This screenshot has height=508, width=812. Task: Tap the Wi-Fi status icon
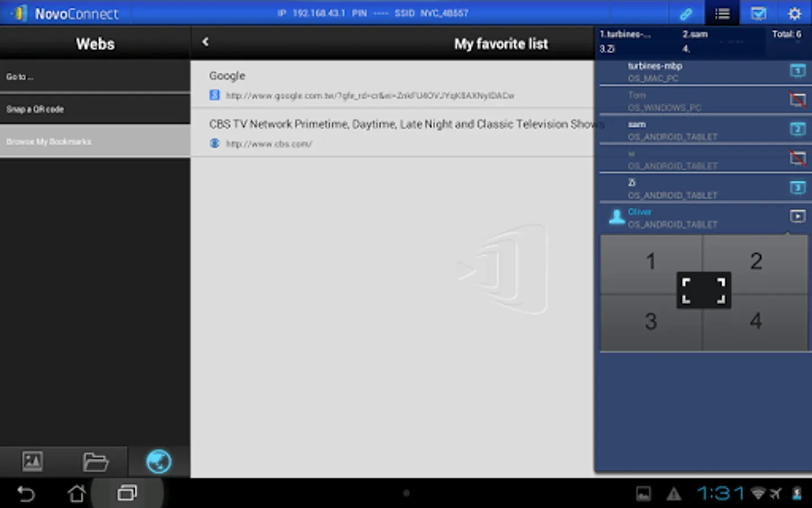pos(758,494)
